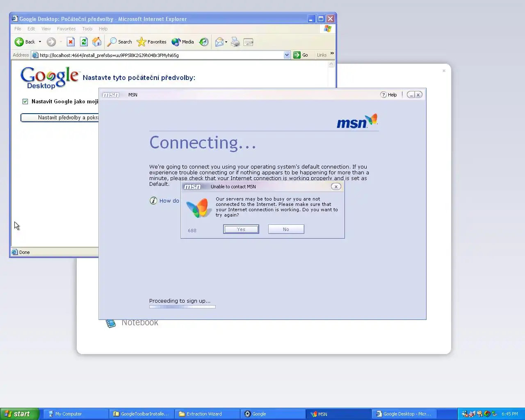Click the IE address URL field
Image resolution: width=525 pixels, height=420 pixels.
pyautogui.click(x=161, y=55)
